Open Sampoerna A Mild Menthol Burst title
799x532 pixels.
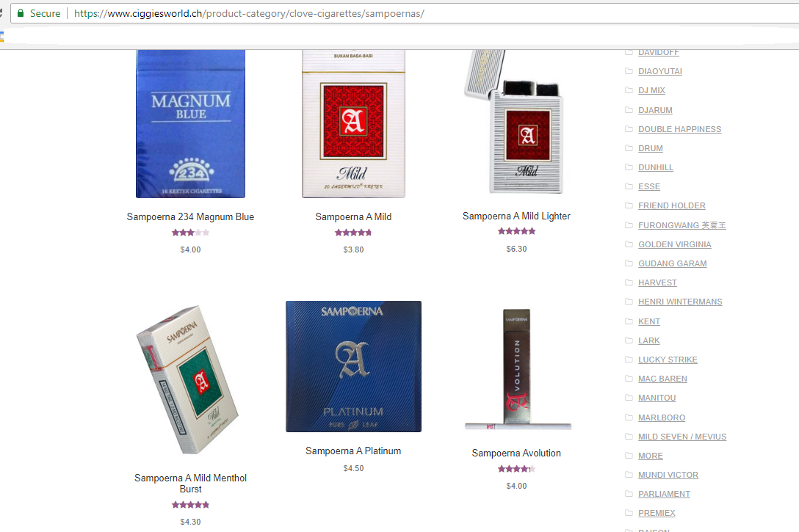click(x=191, y=484)
